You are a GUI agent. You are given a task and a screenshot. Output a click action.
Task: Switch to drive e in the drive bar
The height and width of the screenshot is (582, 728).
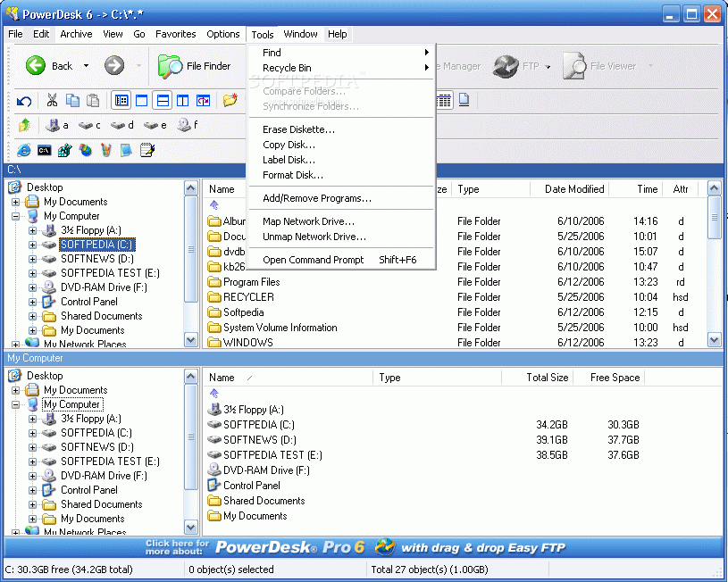155,125
